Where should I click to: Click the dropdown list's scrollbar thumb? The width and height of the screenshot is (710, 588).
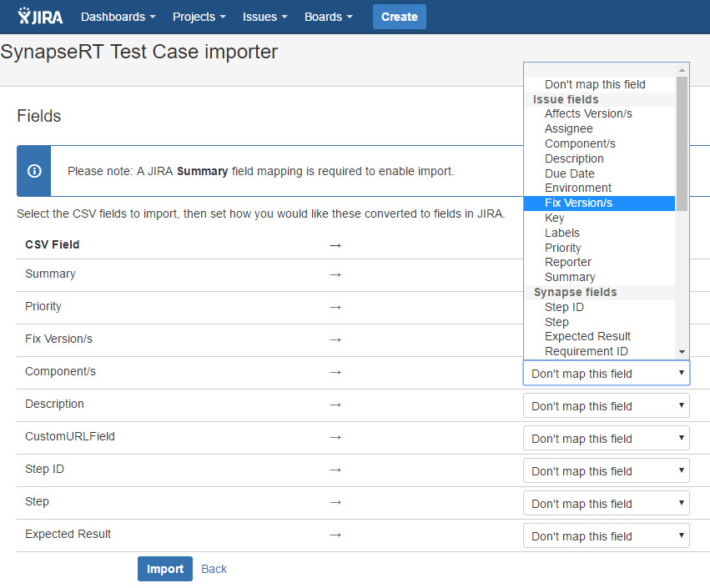[682, 142]
